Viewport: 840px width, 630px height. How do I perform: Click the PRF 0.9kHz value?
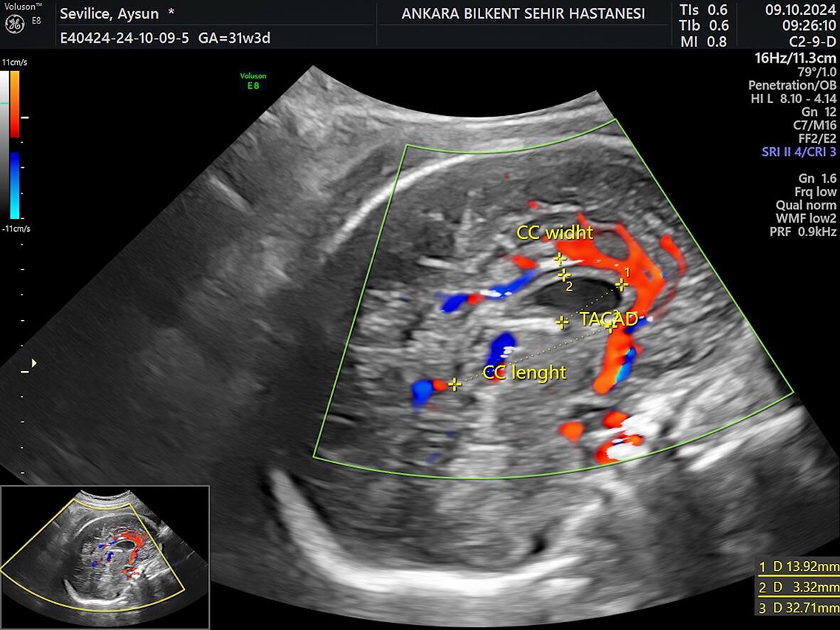pos(802,232)
